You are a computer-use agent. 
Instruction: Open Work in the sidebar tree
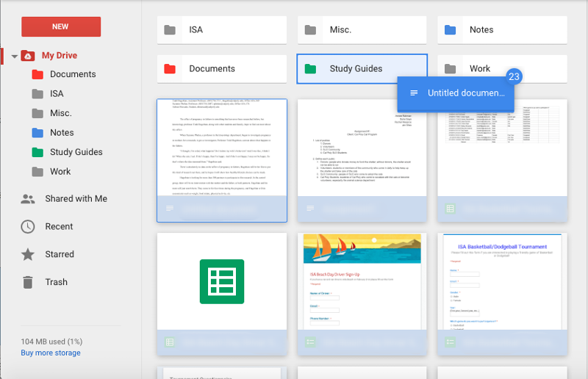[60, 172]
